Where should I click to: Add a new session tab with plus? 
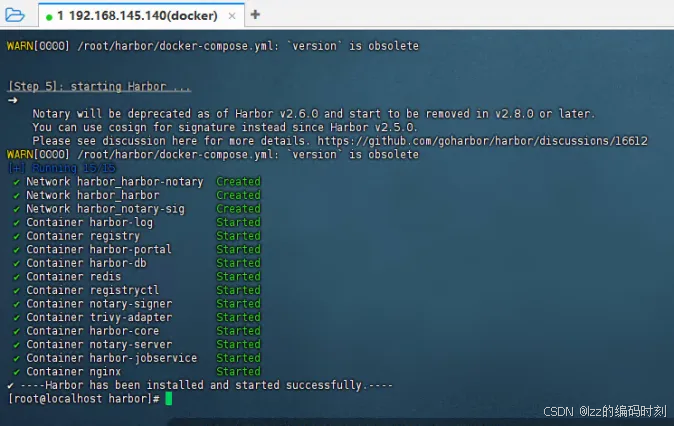click(x=255, y=15)
